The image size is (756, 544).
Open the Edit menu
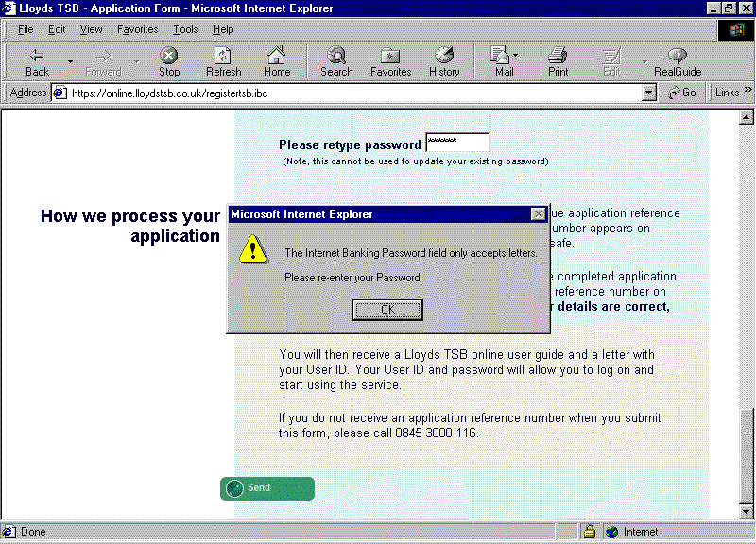[x=57, y=29]
